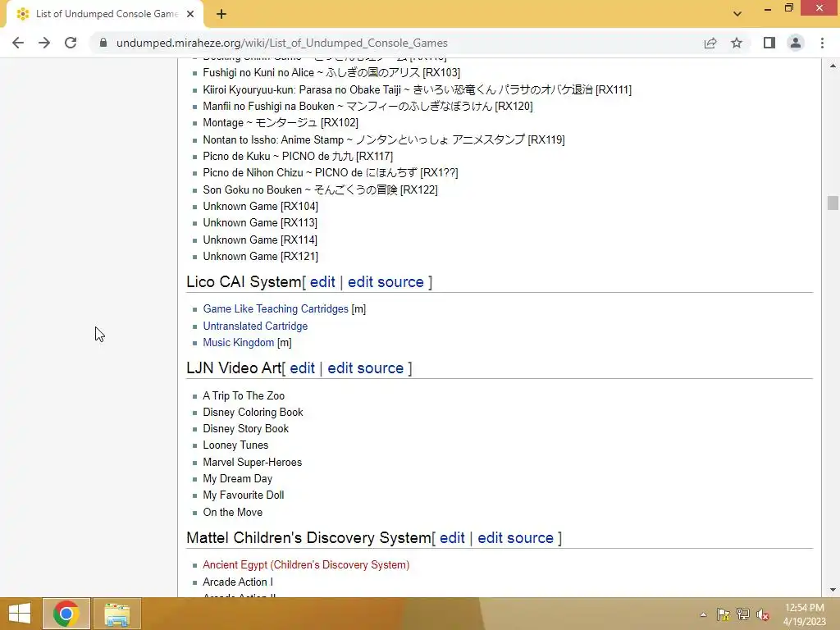
Task: Click the scrollbar down arrow
Action: coord(832,590)
